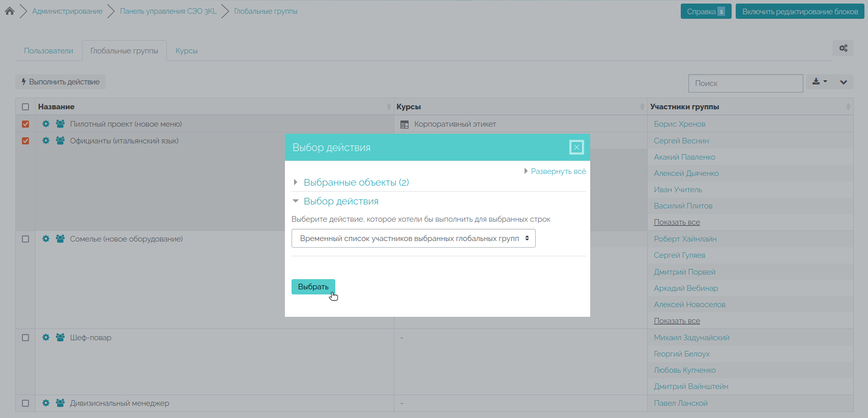
Task: Open settings gear for Пилотный проект group
Action: (x=46, y=124)
